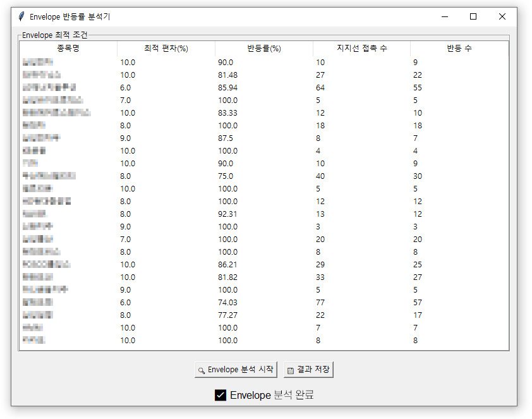Click the bounce count cell 55
The height and width of the screenshot is (419, 532).
coord(418,88)
